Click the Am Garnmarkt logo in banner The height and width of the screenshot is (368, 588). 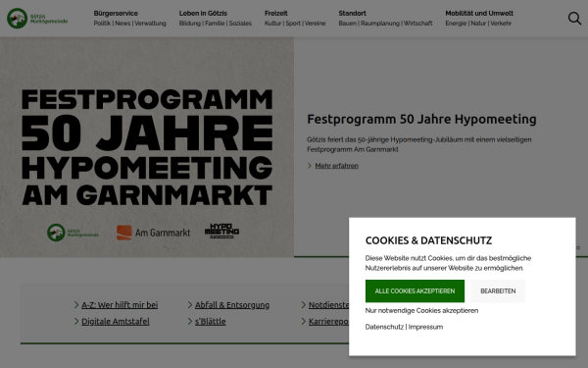[x=154, y=233]
